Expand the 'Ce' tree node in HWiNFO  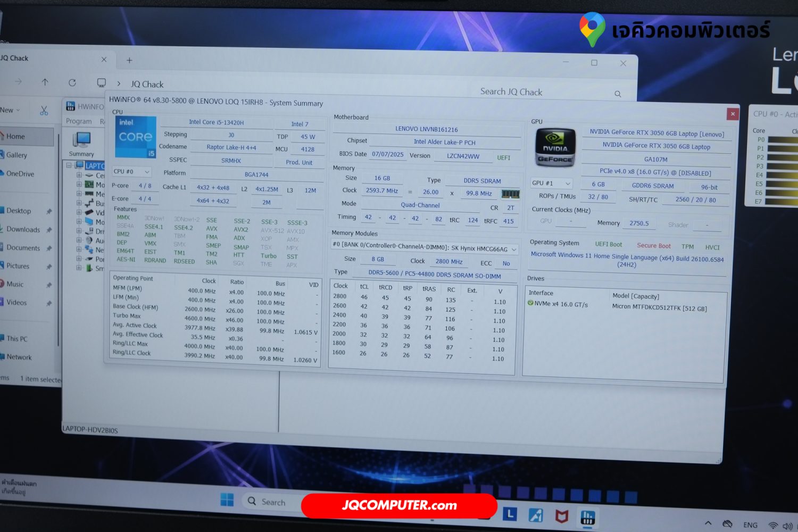(79, 175)
